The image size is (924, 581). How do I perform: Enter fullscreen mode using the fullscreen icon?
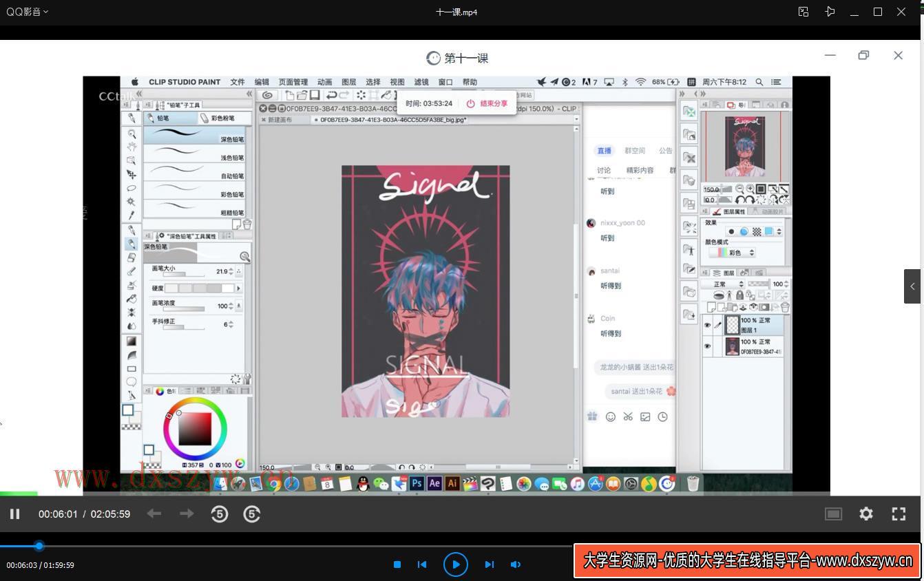click(899, 514)
